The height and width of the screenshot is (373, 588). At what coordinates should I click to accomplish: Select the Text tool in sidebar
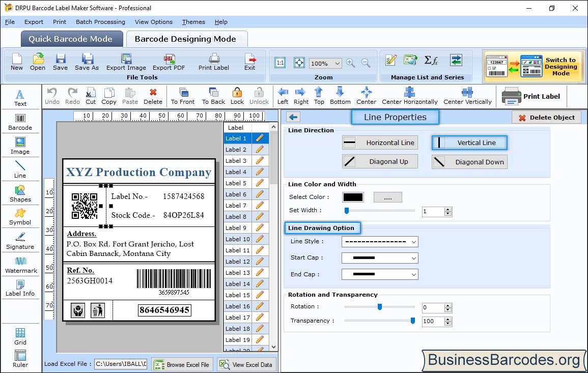[x=20, y=98]
